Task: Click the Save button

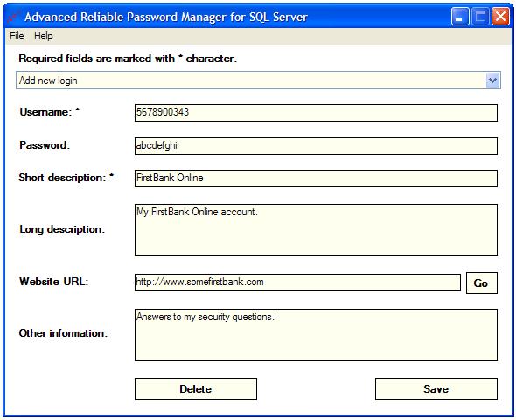Action: tap(436, 388)
